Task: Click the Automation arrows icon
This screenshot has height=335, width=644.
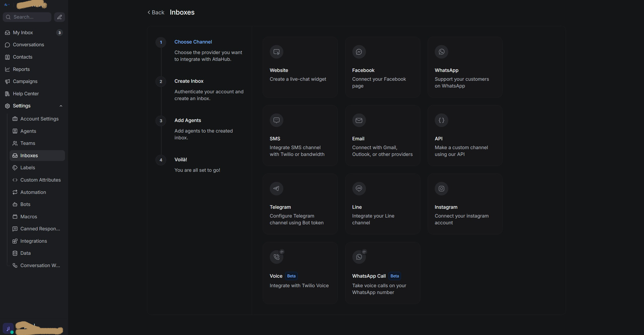Action: [x=15, y=192]
